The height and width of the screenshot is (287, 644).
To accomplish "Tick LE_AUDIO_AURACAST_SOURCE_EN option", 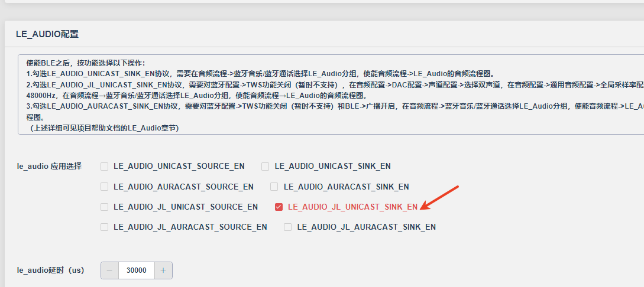I will 104,187.
